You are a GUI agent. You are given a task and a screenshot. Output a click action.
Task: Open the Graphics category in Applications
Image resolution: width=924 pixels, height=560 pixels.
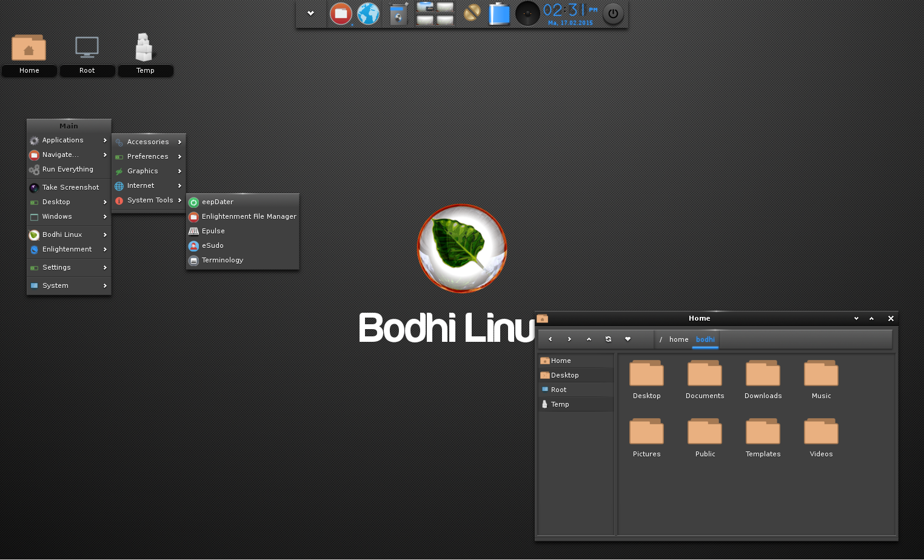143,171
